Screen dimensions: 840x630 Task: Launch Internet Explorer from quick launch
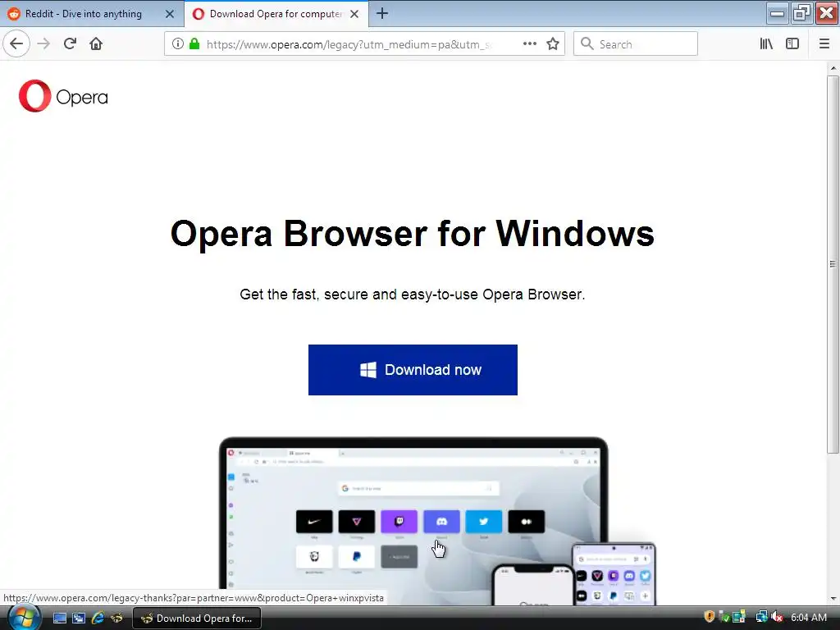click(x=98, y=619)
